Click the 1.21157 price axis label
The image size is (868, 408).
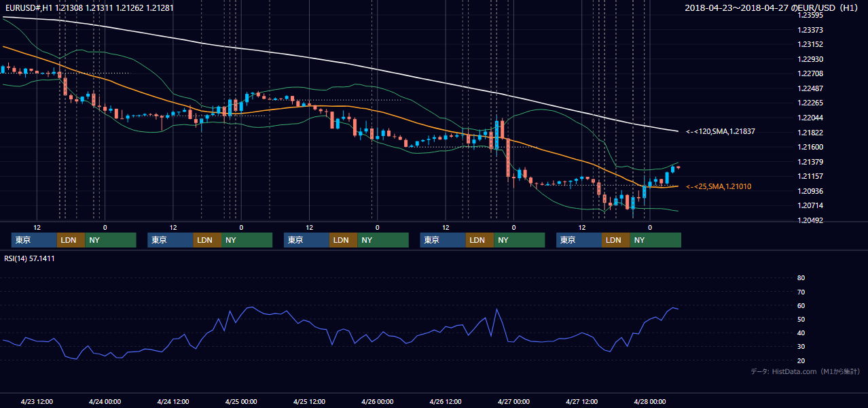coord(810,176)
